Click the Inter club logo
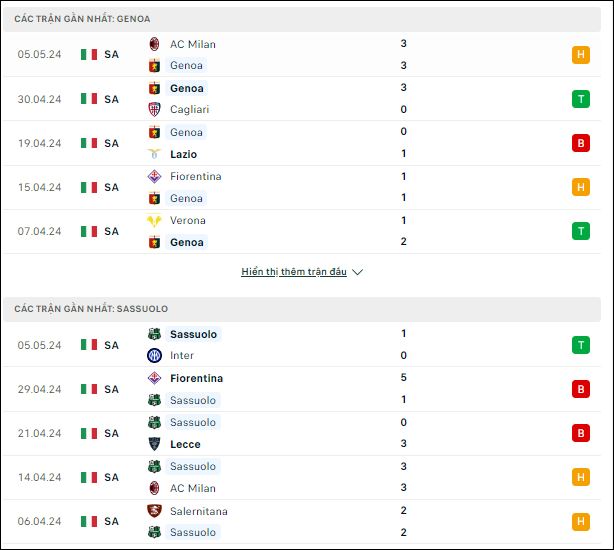The height and width of the screenshot is (550, 614). point(154,355)
